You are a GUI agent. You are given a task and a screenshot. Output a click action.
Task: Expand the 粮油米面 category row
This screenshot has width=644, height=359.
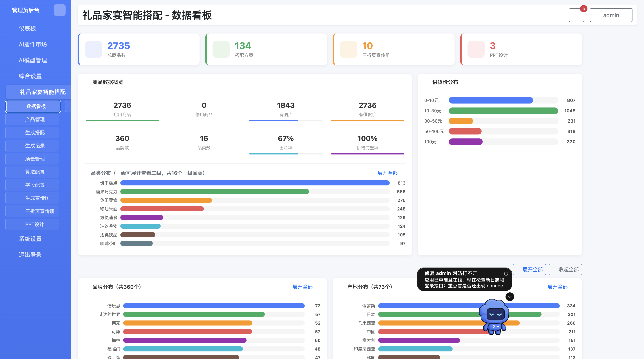point(248,209)
